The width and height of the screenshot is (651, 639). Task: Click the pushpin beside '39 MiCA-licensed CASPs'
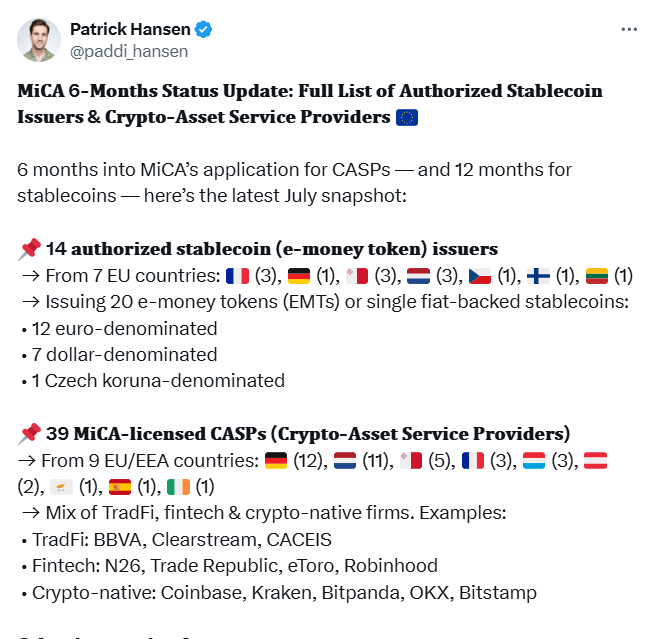tap(29, 433)
